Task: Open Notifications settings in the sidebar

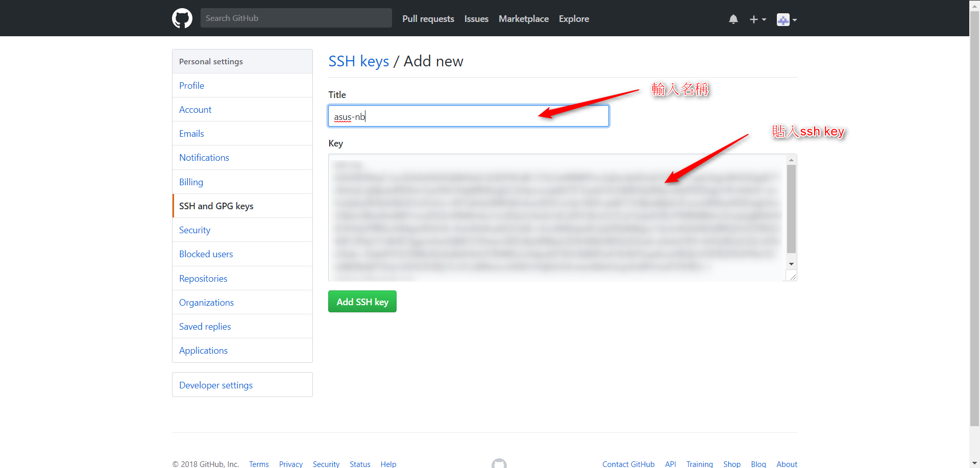Action: [x=242, y=157]
